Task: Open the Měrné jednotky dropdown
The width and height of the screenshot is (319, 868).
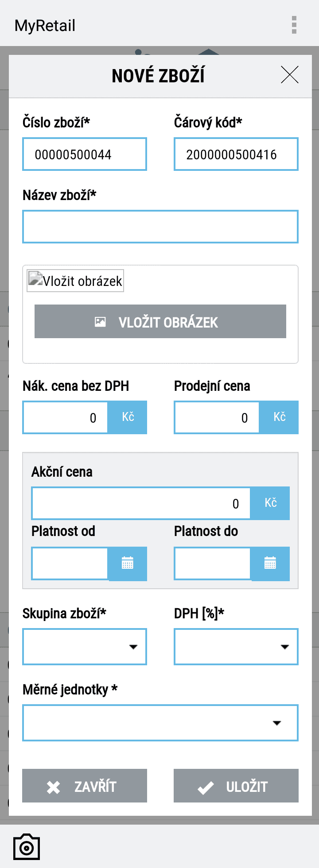Action: 160,723
